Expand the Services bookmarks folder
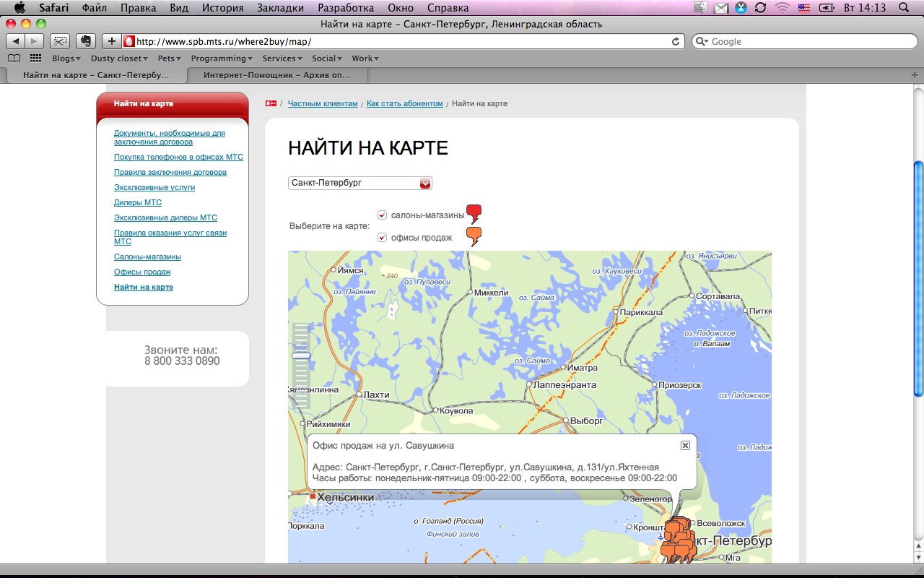Image resolution: width=924 pixels, height=578 pixels. point(282,59)
